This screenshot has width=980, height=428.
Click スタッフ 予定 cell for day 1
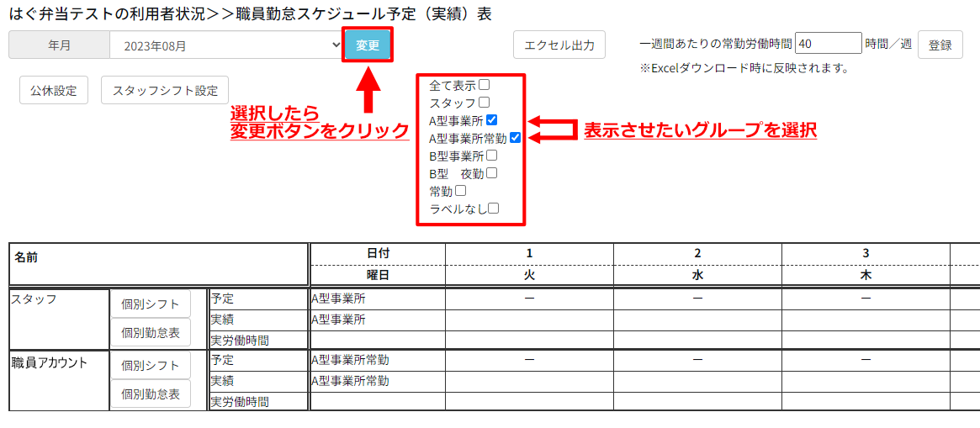coord(529,299)
